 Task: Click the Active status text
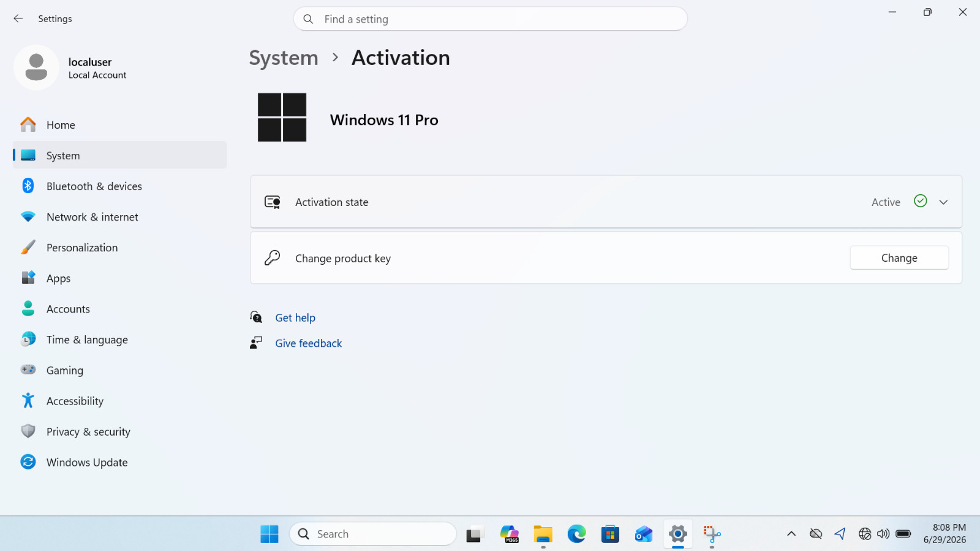[x=886, y=202]
